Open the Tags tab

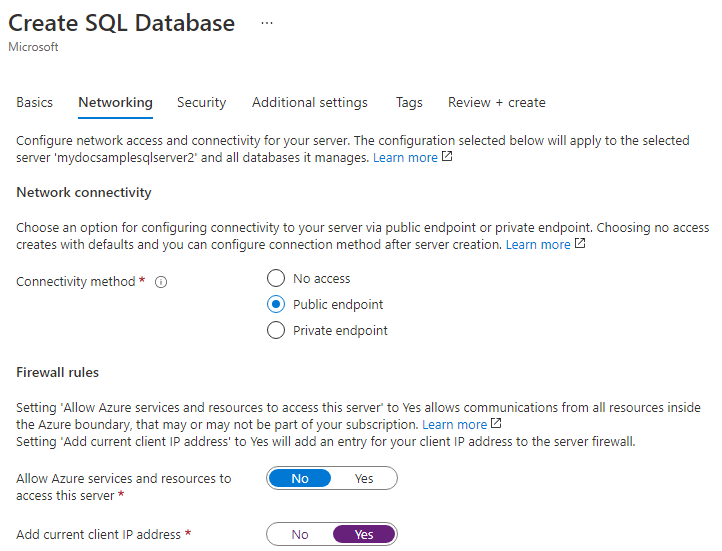pos(409,102)
